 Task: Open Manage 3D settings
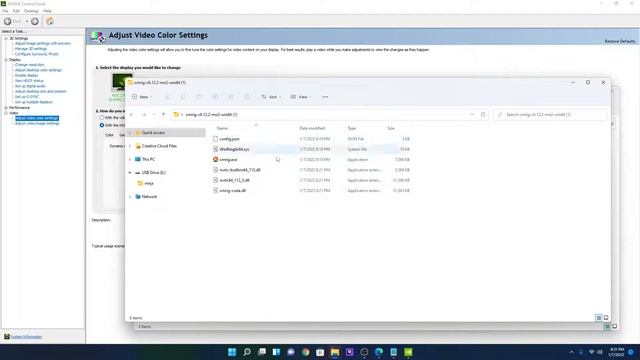[31, 49]
